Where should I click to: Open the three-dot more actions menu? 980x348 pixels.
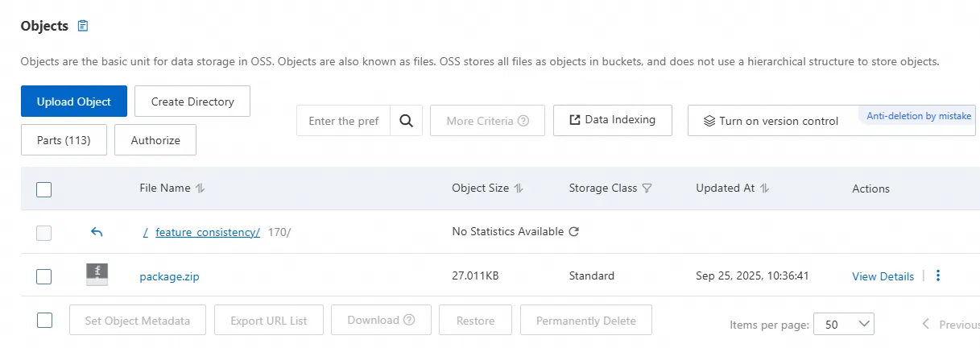938,275
